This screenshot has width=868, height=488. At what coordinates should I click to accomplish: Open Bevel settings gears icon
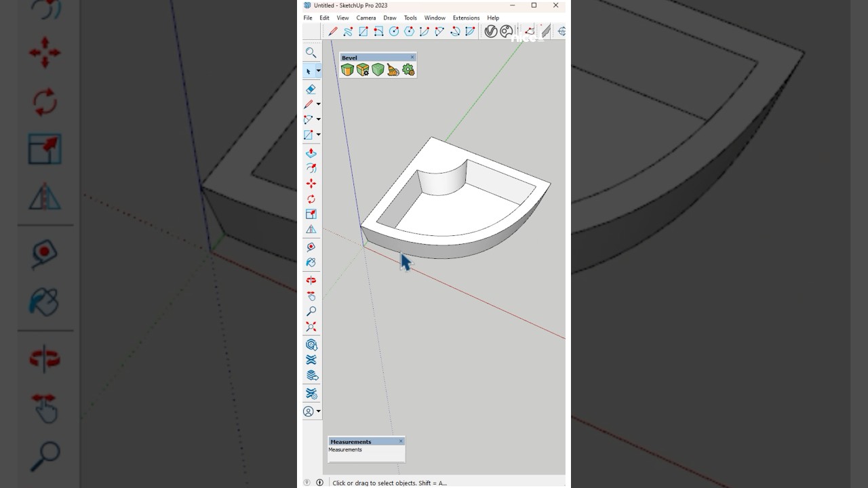[x=408, y=70]
